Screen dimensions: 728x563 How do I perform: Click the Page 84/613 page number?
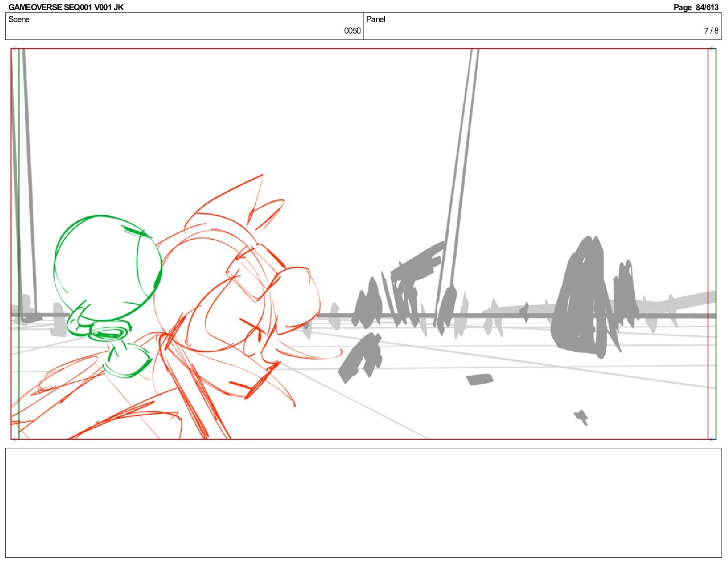696,7
